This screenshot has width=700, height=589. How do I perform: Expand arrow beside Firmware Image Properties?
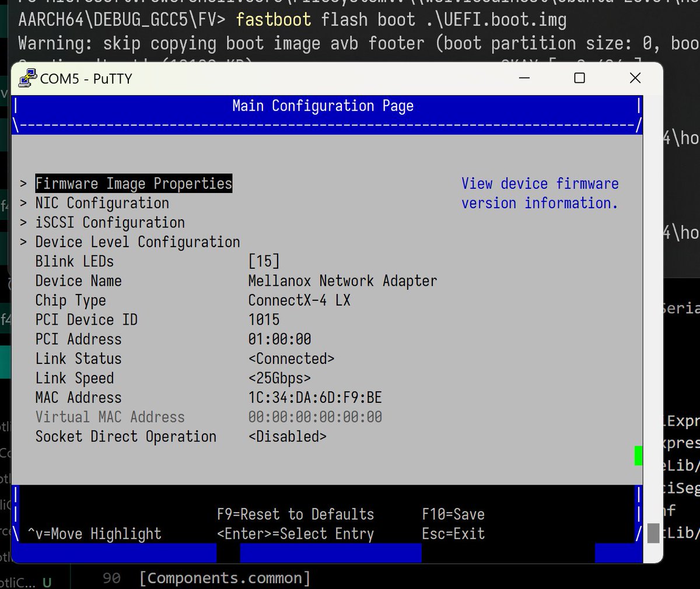coord(23,184)
